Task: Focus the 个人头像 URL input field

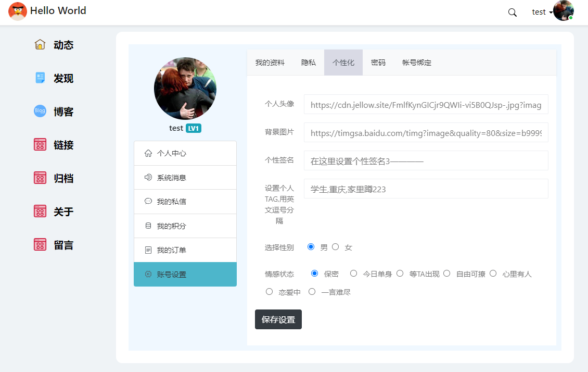Action: tap(426, 104)
